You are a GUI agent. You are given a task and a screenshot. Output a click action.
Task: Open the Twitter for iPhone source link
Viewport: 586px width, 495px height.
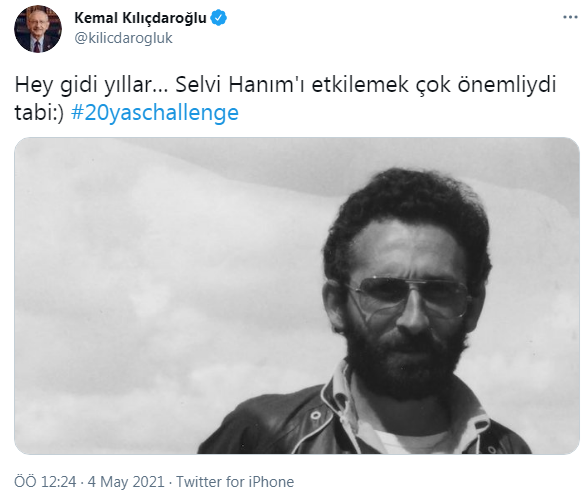(x=235, y=482)
